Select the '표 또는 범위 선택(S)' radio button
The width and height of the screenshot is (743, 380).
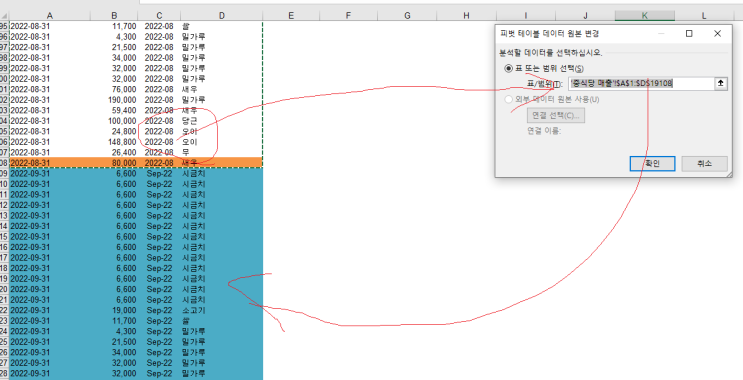click(x=508, y=69)
